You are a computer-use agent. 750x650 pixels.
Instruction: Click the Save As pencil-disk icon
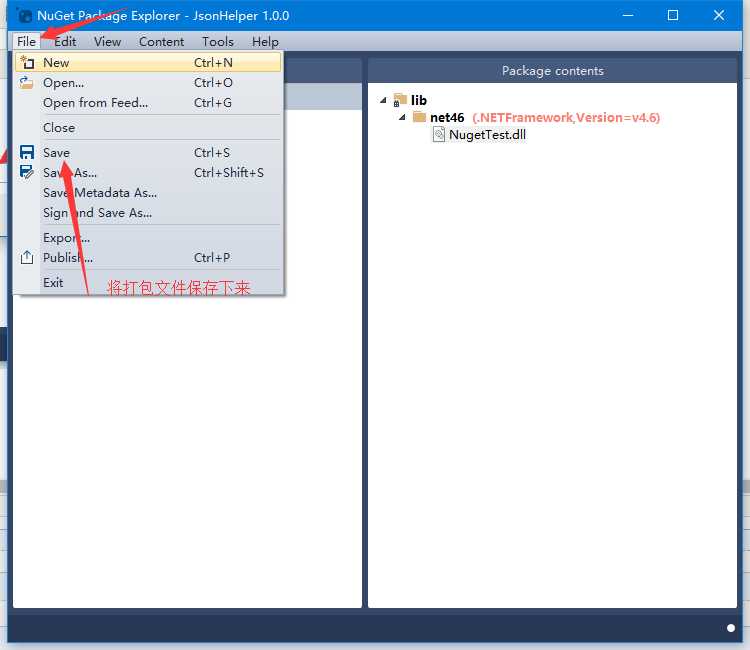(x=27, y=172)
